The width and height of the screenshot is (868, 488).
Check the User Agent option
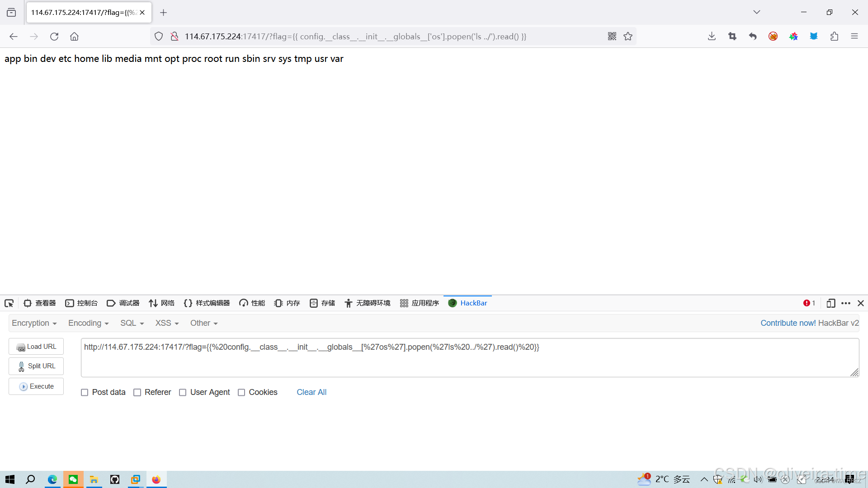[183, 392]
